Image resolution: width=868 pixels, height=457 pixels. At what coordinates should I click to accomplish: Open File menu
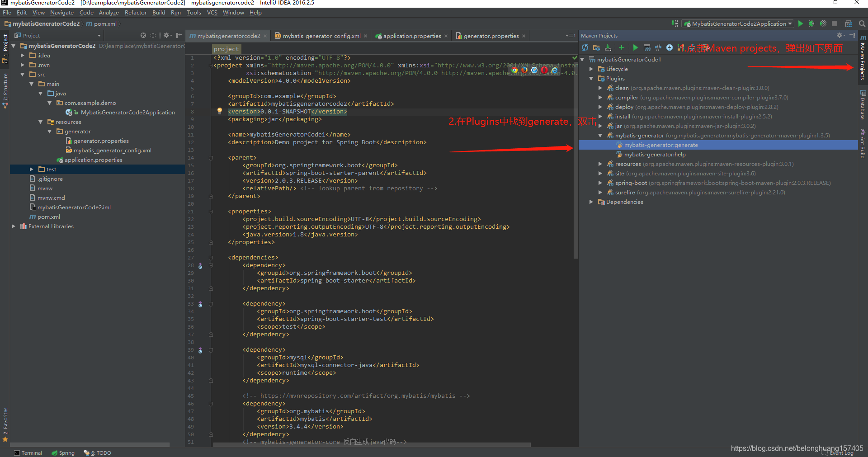coord(7,12)
